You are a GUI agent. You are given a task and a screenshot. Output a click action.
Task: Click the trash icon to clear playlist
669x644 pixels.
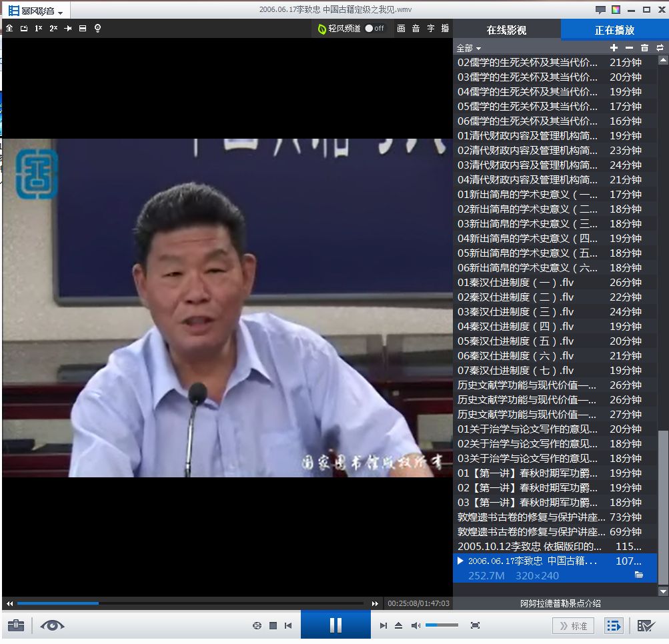coord(644,48)
